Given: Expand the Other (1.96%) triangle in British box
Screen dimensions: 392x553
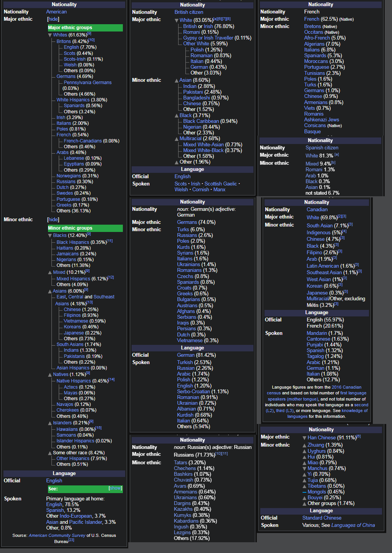Looking at the screenshot, I should [x=177, y=162].
